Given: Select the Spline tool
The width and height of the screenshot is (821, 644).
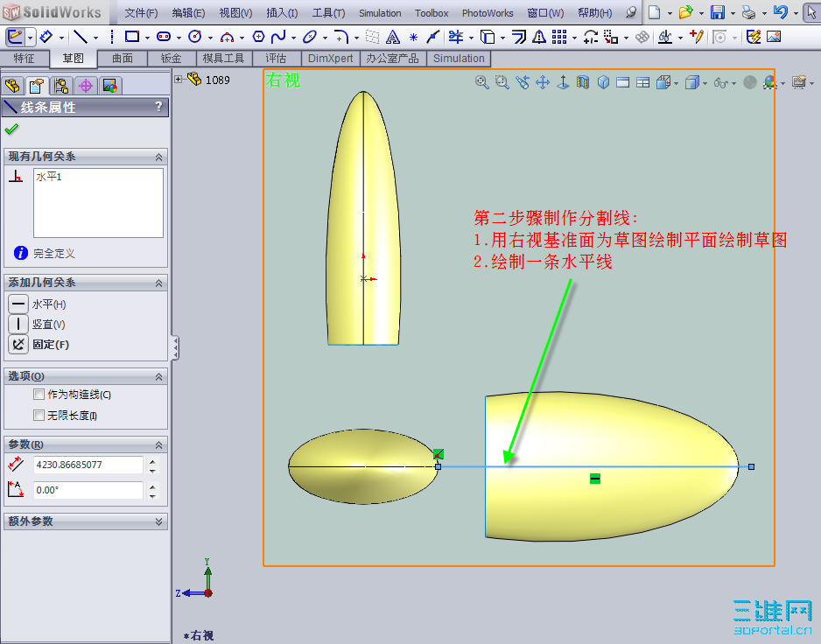Looking at the screenshot, I should click(278, 37).
